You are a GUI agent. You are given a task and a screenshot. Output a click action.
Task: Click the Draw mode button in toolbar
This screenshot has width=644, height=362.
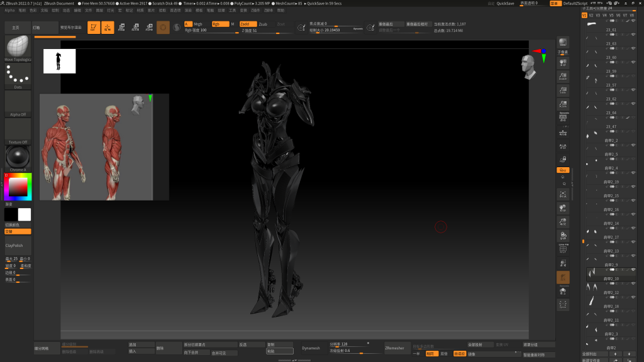click(x=108, y=27)
